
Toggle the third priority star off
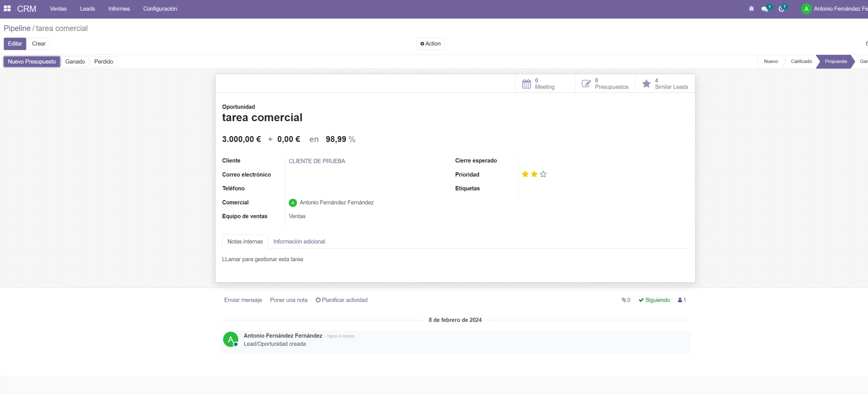pos(543,174)
